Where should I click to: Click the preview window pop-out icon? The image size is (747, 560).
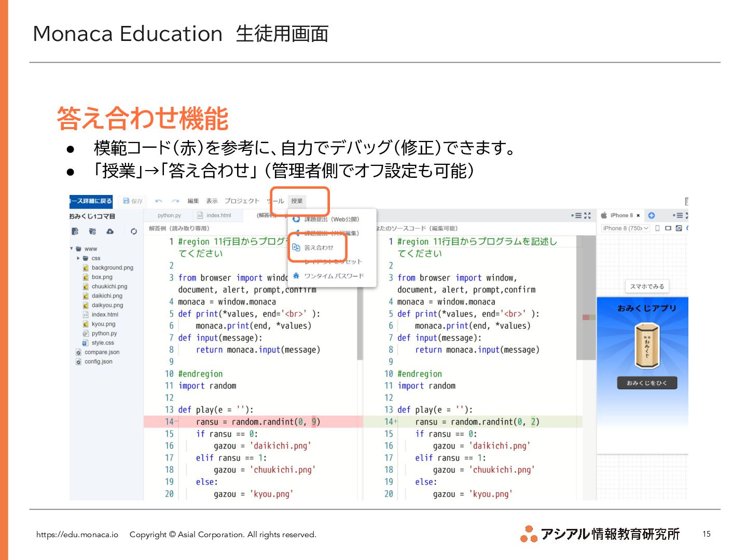coord(679,228)
